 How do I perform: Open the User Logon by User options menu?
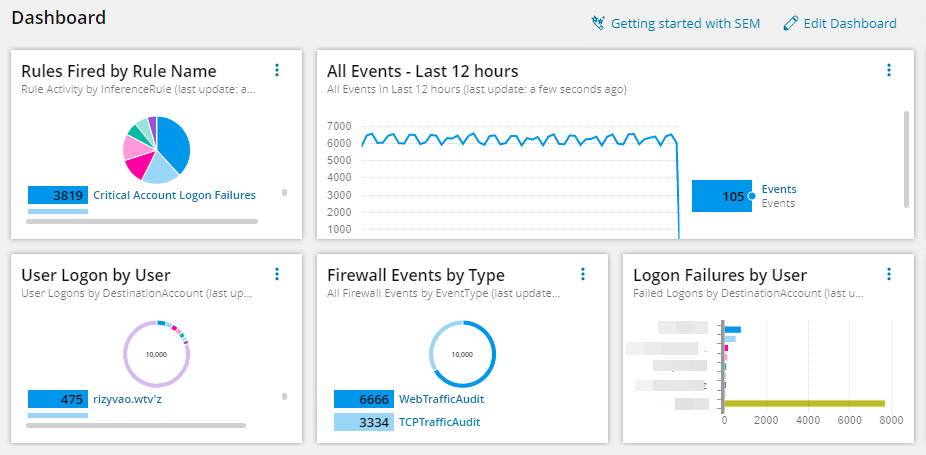coord(277,274)
